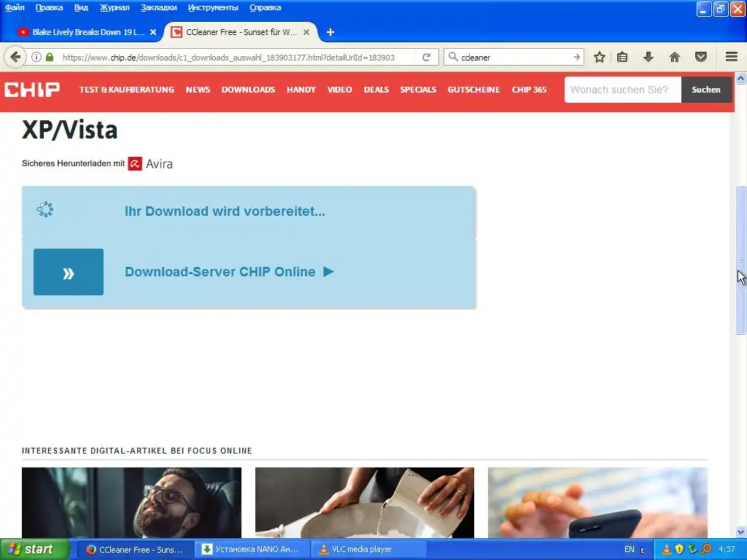Submit the ccleaner search with the arrow
The width and height of the screenshot is (747, 560).
click(x=576, y=57)
